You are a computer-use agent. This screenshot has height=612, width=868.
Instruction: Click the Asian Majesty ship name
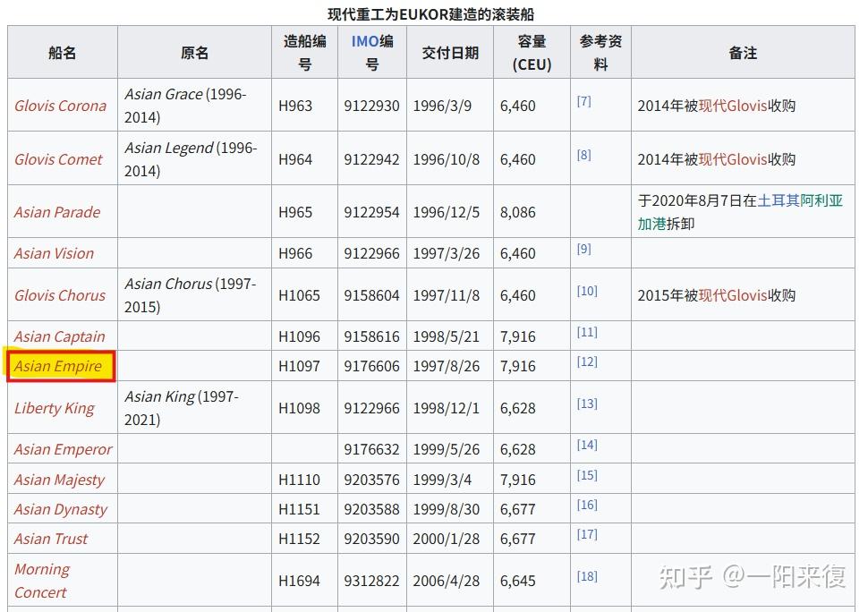tap(59, 480)
